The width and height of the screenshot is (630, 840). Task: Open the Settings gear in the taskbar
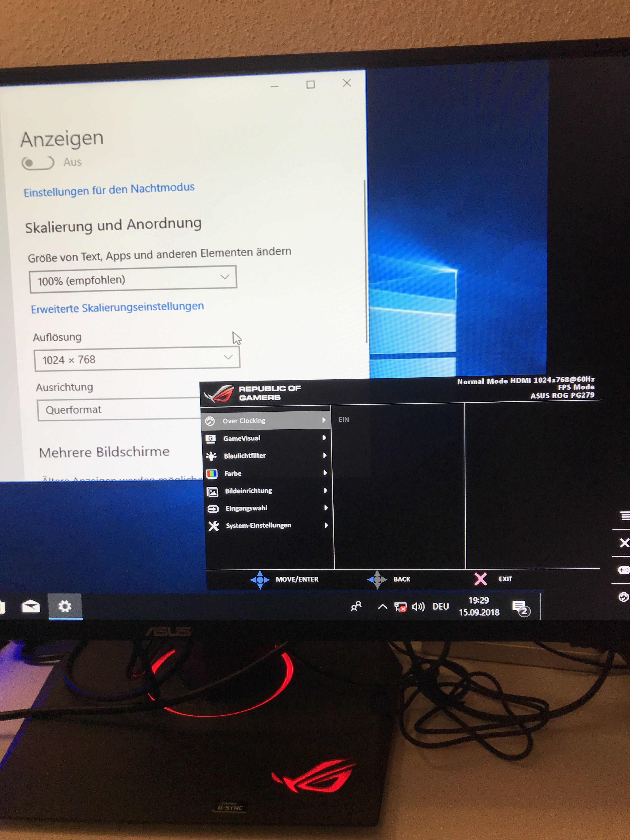65,606
